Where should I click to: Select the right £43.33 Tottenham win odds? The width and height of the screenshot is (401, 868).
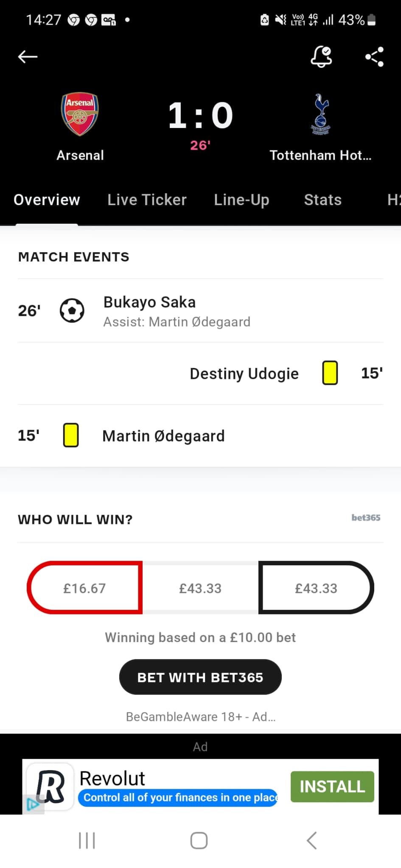tap(316, 588)
